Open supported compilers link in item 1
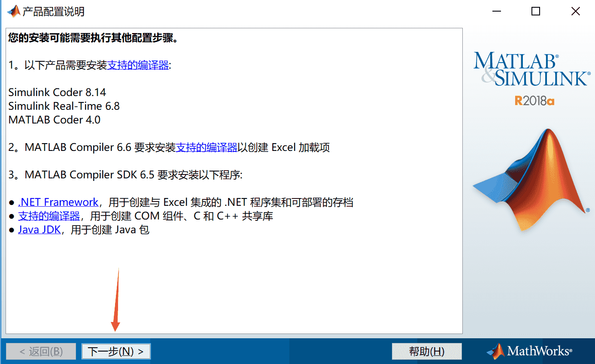Viewport: 595px width, 364px height. (x=138, y=65)
